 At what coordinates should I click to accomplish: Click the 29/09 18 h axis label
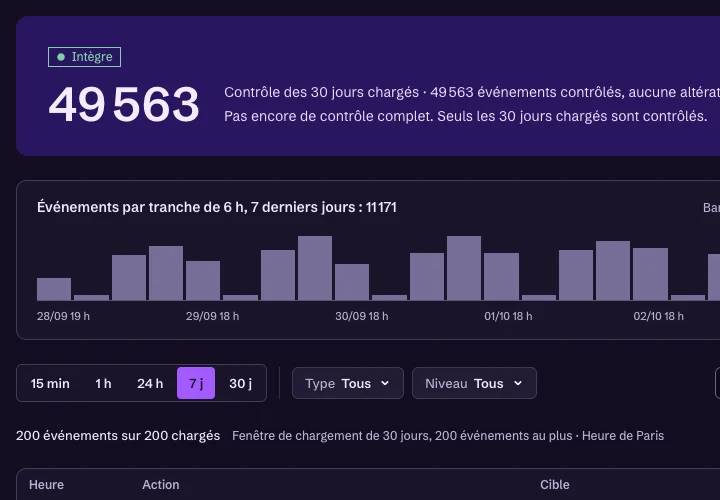coord(212,316)
